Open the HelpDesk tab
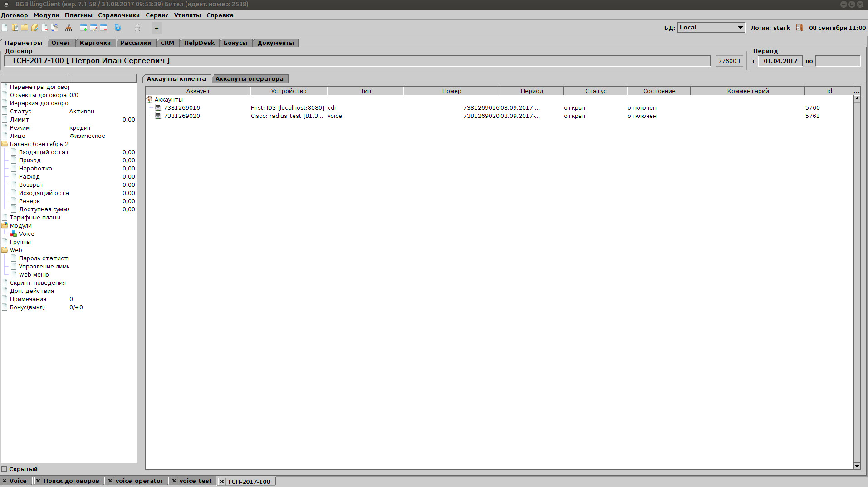 click(199, 43)
